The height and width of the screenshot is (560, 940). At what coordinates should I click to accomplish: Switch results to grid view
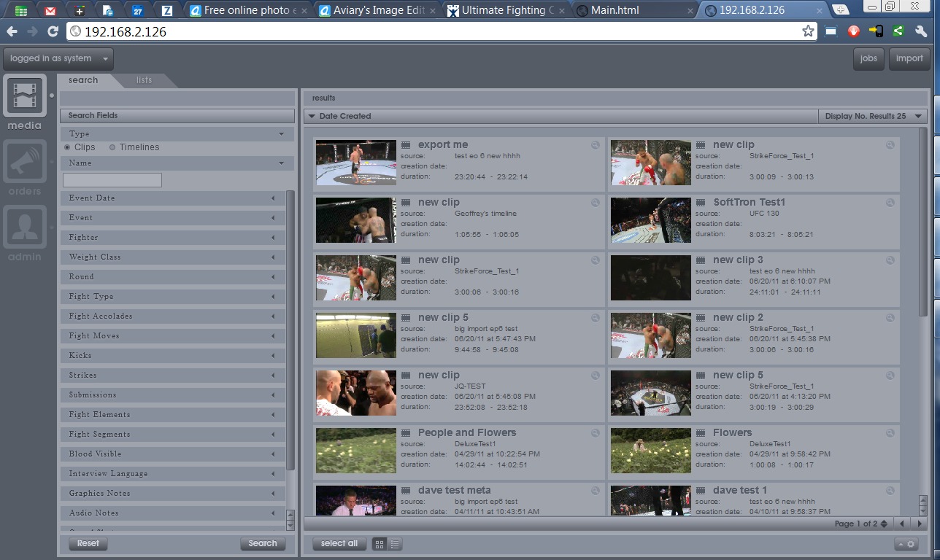(380, 544)
